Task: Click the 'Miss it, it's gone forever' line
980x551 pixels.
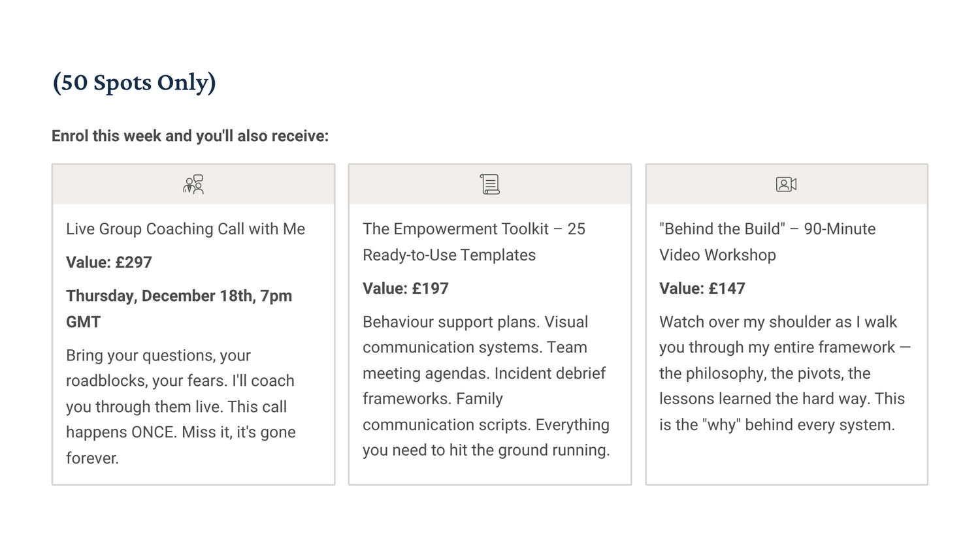Action: (x=181, y=445)
